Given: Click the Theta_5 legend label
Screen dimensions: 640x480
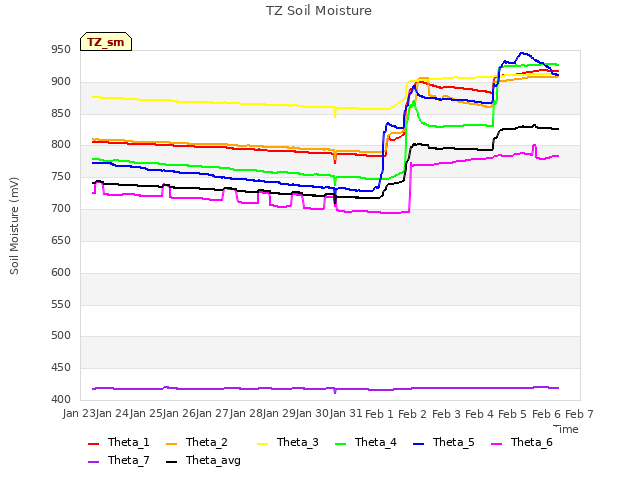Looking at the screenshot, I should coord(453,442).
